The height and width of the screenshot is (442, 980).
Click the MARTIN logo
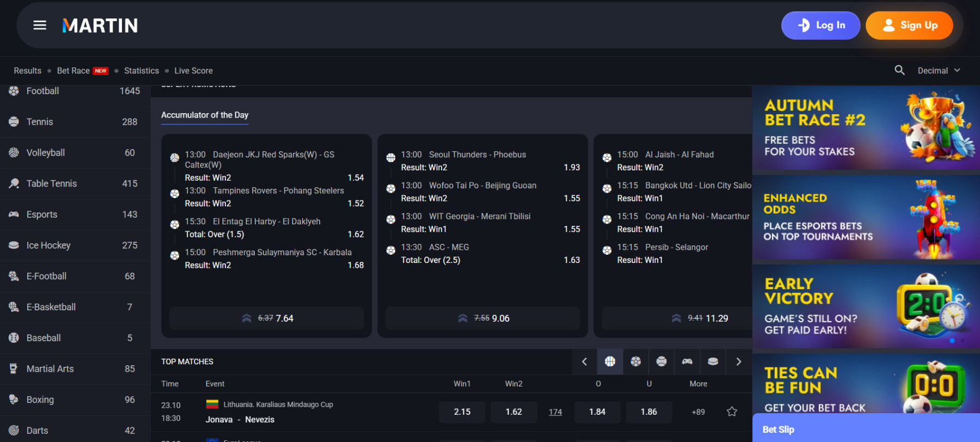(100, 26)
